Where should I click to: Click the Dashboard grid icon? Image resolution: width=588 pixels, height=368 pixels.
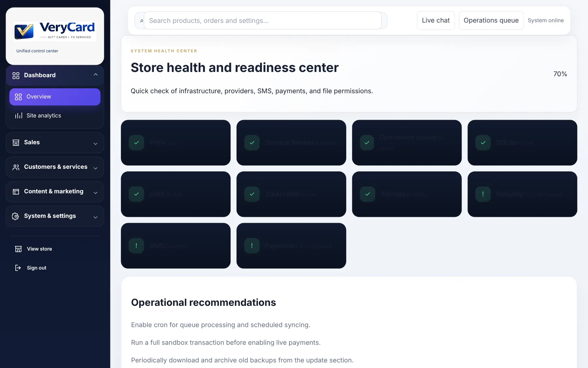(16, 76)
